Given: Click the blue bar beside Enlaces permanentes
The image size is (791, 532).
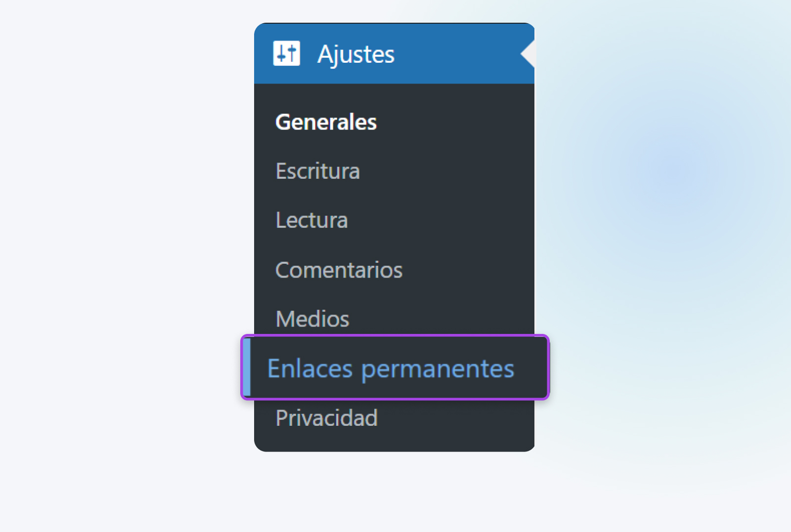Looking at the screenshot, I should click(x=247, y=368).
